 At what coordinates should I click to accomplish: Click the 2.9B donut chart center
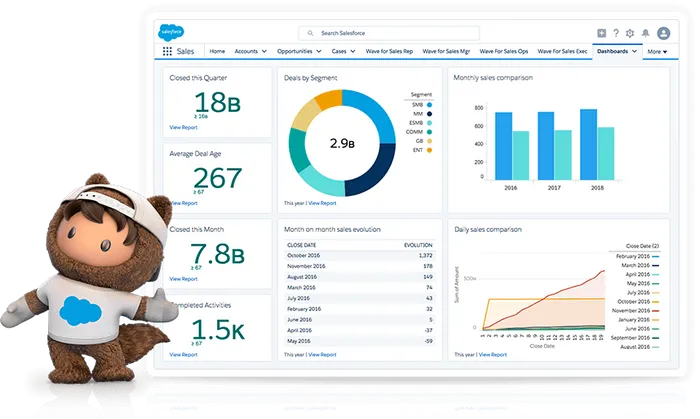click(342, 143)
